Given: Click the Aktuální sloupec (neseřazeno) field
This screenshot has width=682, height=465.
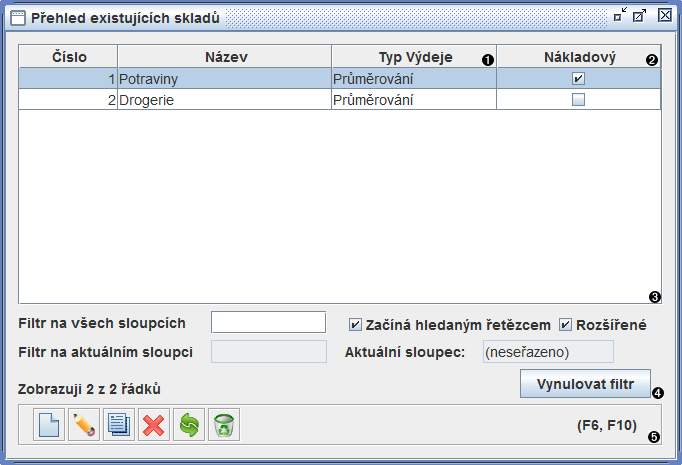Looking at the screenshot, I should (548, 351).
